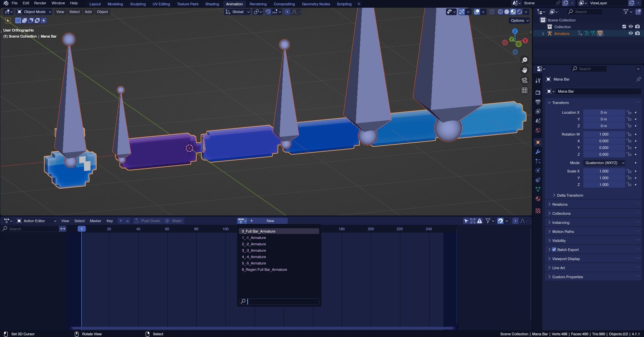Expand the Delta Transform panel

pos(569,195)
